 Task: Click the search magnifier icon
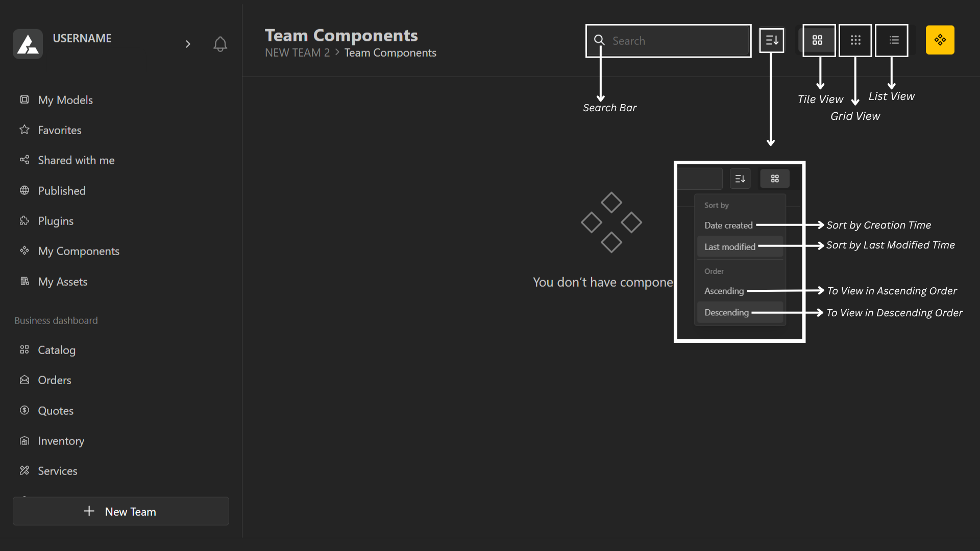click(599, 40)
